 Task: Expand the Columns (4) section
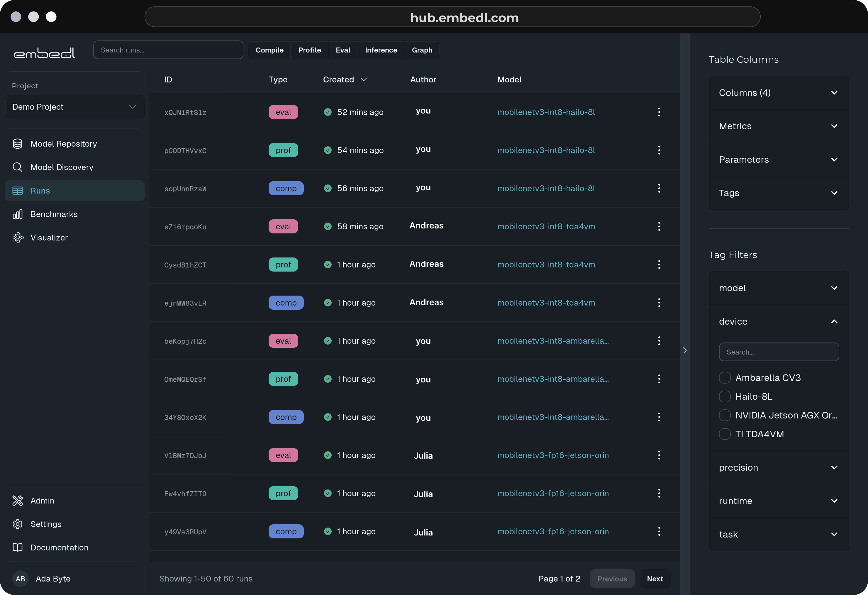(x=778, y=93)
